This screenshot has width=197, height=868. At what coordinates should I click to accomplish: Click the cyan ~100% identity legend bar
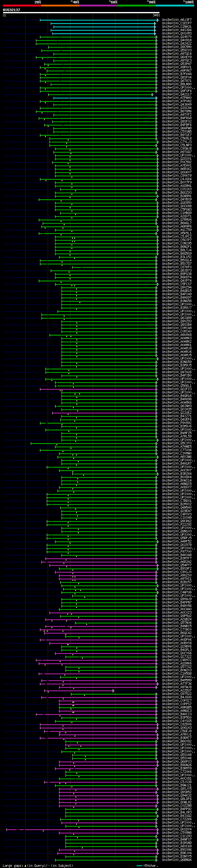coord(175,6)
